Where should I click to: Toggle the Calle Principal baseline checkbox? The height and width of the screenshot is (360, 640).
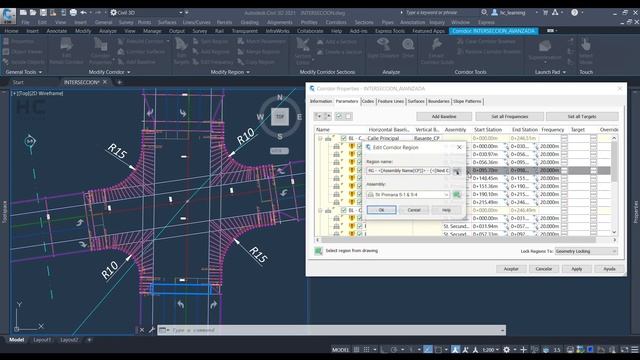pos(343,138)
